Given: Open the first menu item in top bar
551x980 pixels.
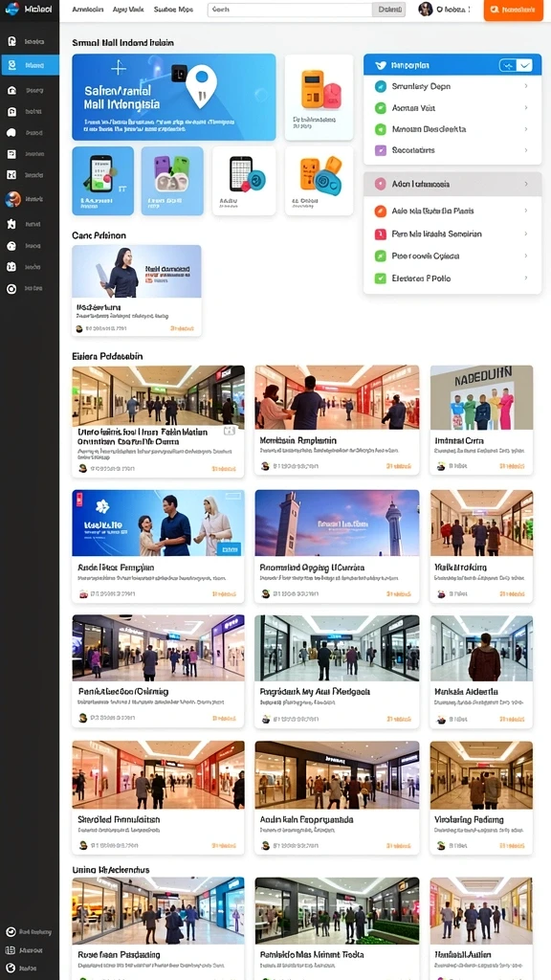Looking at the screenshot, I should pyautogui.click(x=87, y=10).
